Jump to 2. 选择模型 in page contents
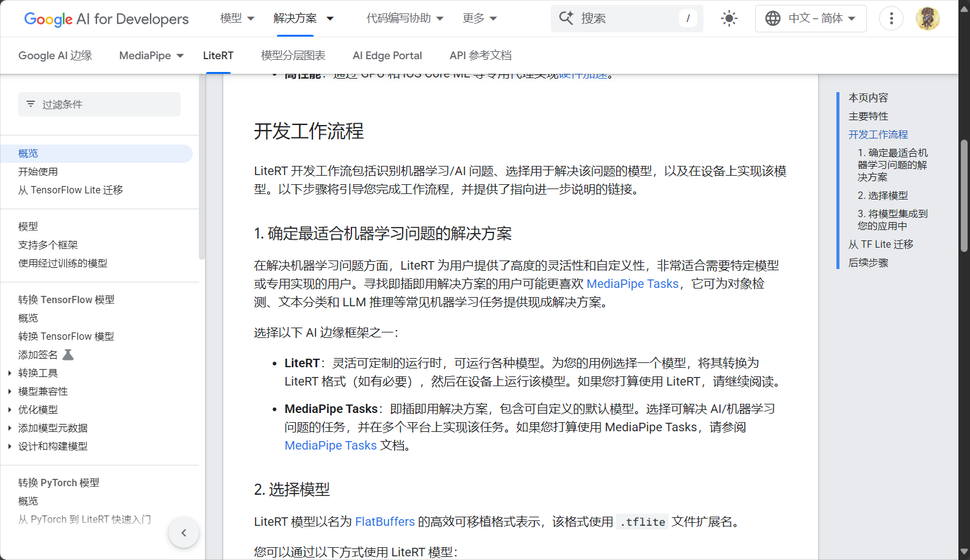The image size is (970, 560). [x=883, y=195]
